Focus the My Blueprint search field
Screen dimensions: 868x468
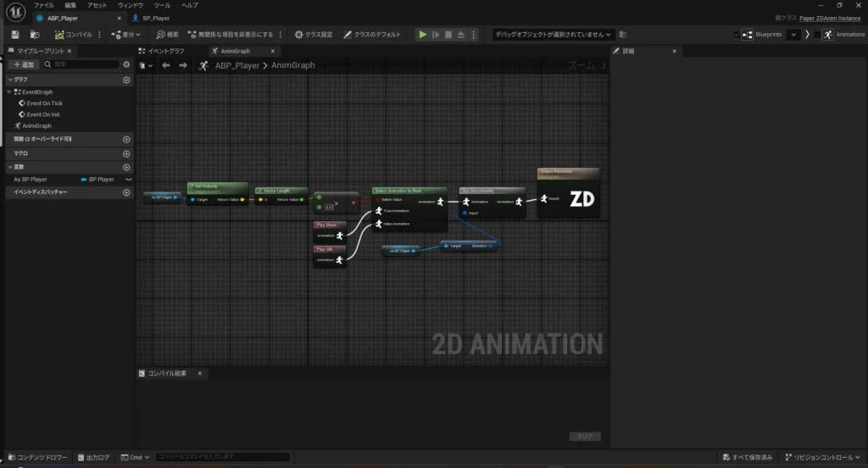(82, 64)
